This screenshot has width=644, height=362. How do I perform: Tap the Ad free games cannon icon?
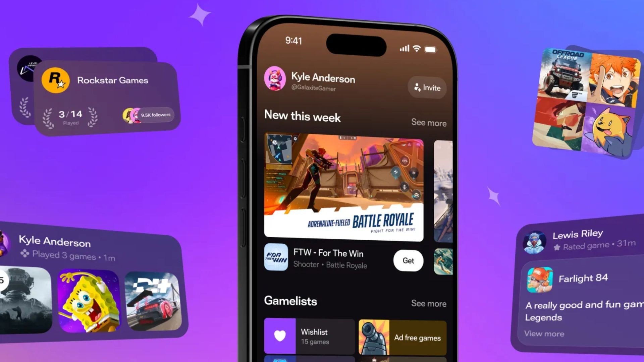click(x=373, y=337)
